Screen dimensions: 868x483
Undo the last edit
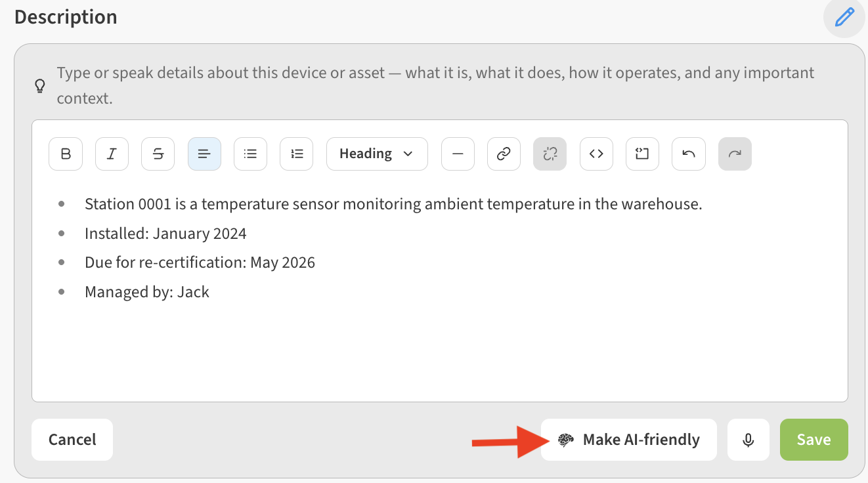click(689, 154)
